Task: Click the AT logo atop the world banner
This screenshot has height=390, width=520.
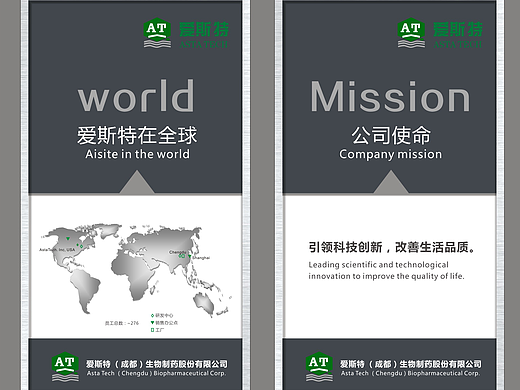Action: [157, 33]
